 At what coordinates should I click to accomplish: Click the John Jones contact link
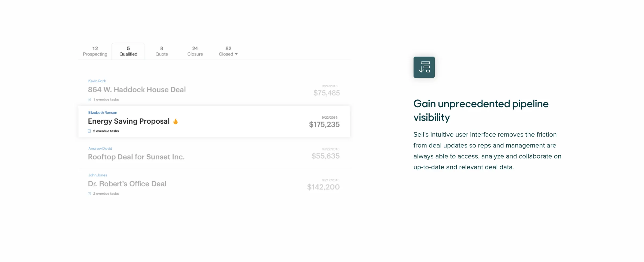point(98,175)
